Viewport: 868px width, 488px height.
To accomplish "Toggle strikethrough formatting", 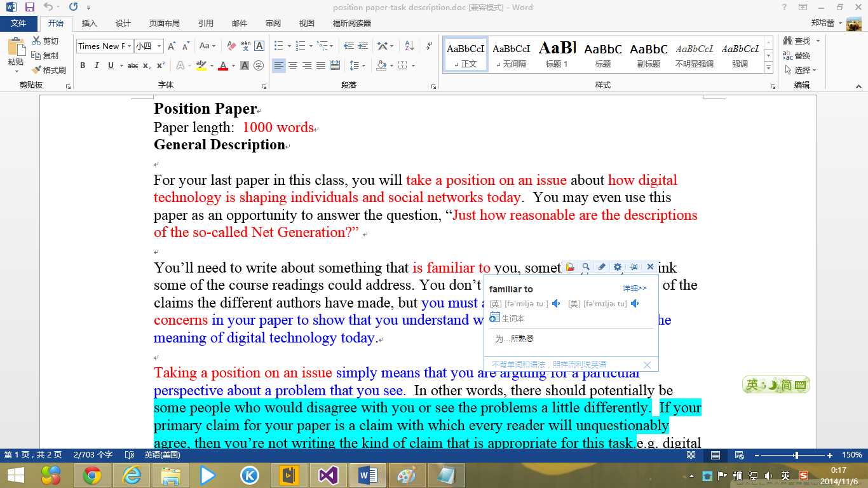I will coord(132,65).
